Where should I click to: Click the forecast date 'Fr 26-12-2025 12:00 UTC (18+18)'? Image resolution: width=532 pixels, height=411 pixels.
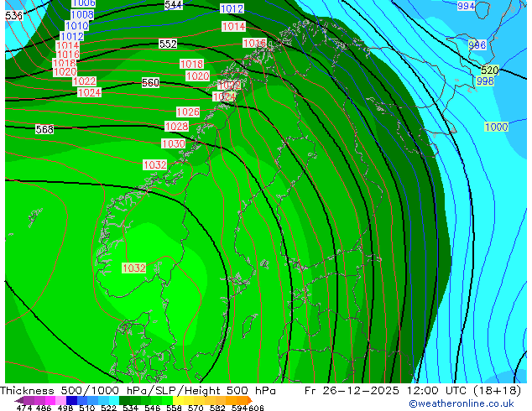click(x=413, y=391)
